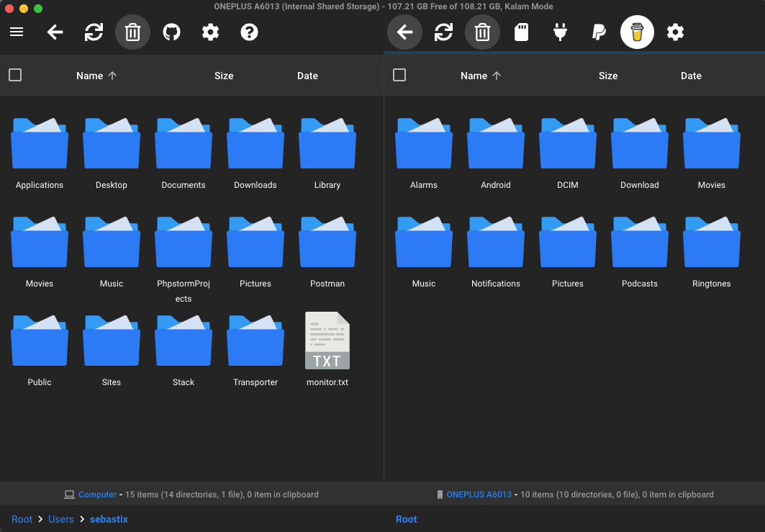Toggle select-all checkbox in Computer pane

(x=15, y=75)
